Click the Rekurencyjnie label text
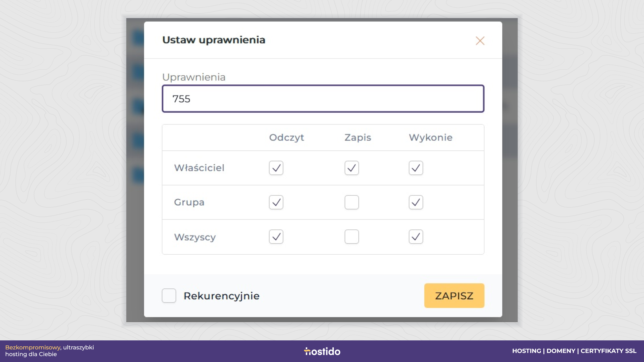The image size is (644, 362). point(221,296)
